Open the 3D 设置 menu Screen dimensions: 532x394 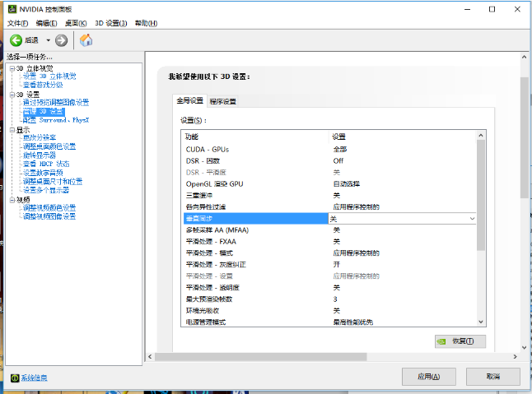click(x=110, y=23)
